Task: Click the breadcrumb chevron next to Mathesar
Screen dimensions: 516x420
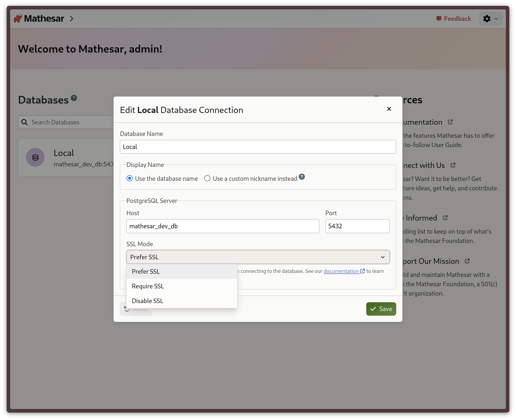Action: [72, 19]
